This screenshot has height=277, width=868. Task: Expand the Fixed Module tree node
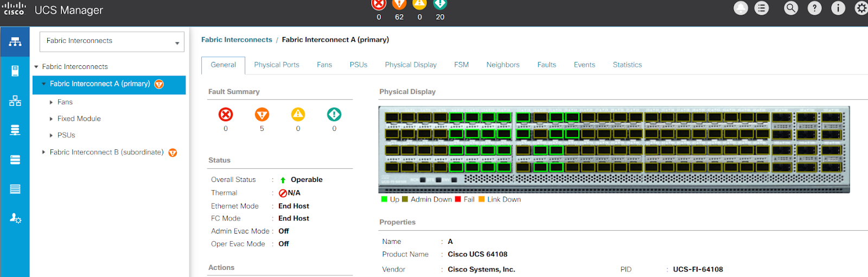51,119
